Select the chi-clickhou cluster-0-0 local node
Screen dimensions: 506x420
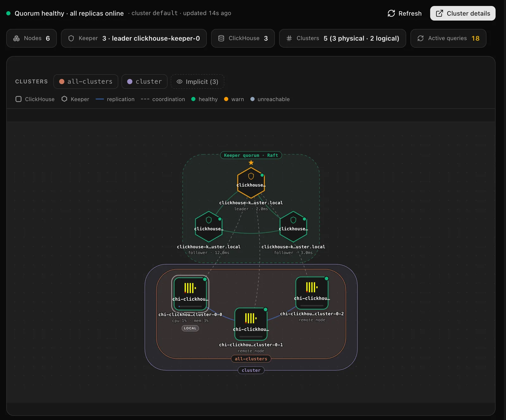point(190,294)
